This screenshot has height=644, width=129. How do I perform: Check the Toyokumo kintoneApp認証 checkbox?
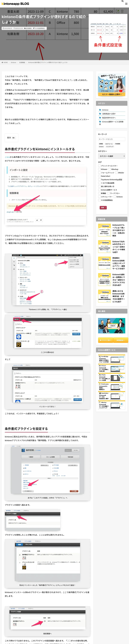tap(99, 179)
